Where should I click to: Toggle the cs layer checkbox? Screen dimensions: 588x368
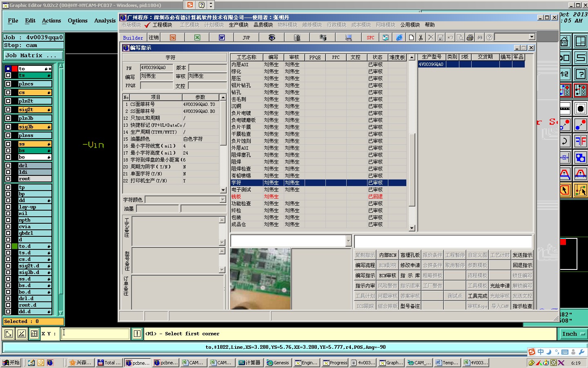coord(8,92)
